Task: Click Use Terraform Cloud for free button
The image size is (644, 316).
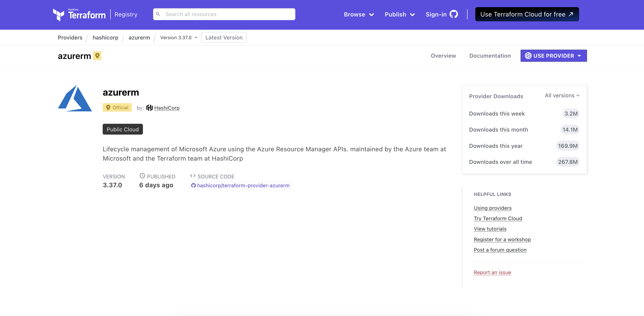Action: coord(527,14)
